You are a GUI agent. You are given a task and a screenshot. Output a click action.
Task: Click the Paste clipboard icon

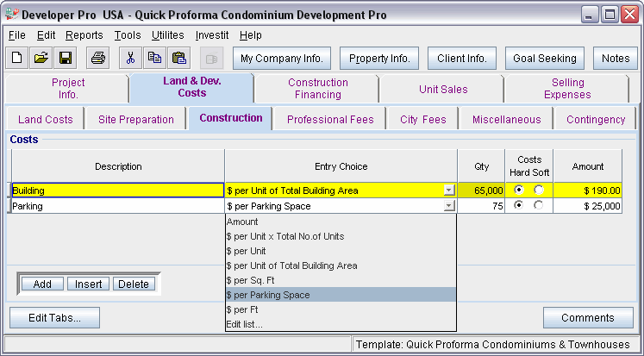click(179, 58)
